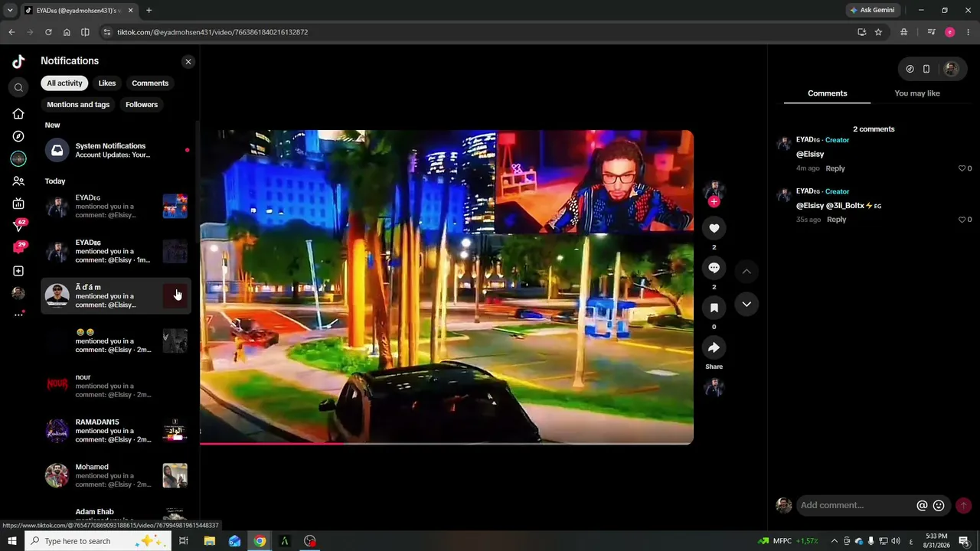The image size is (980, 551).
Task: Go to the next video arrow
Action: coord(746,304)
